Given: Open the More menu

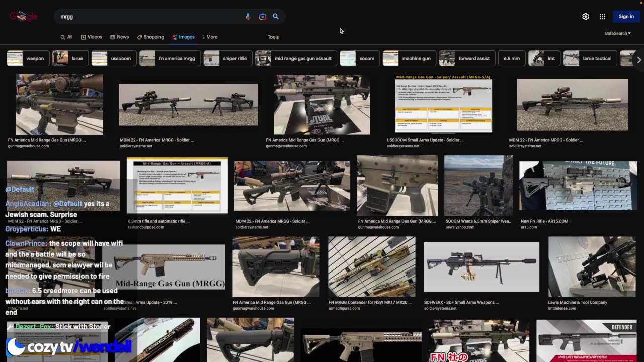Looking at the screenshot, I should point(210,37).
